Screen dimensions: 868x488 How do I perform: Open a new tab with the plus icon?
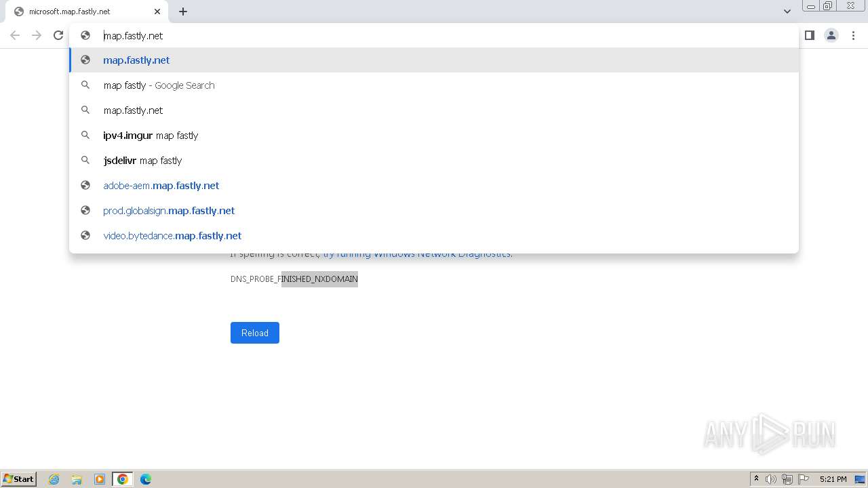click(x=183, y=12)
